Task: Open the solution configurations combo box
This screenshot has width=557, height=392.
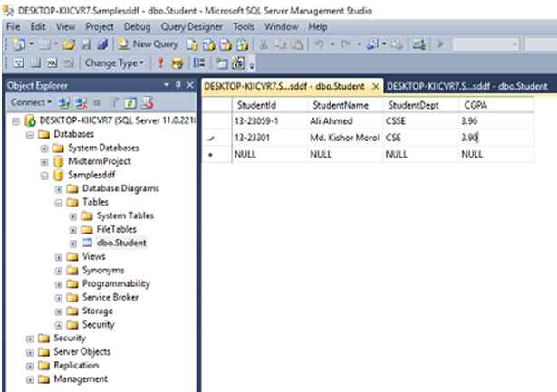Action: pos(485,44)
